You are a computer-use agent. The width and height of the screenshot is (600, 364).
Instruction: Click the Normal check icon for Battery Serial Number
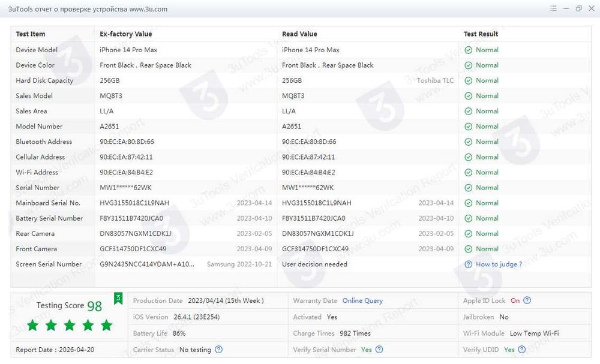pyautogui.click(x=469, y=218)
